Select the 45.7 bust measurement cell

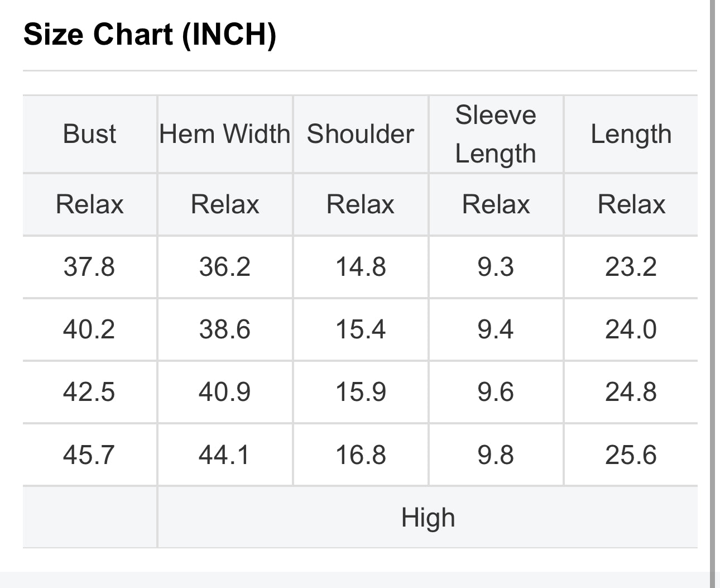click(89, 455)
